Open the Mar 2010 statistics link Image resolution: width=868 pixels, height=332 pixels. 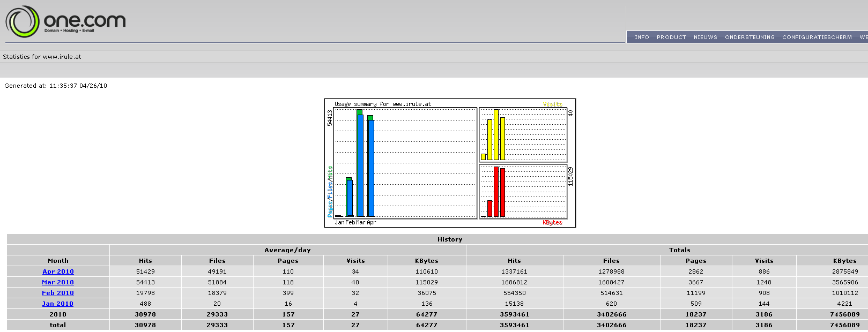click(58, 282)
